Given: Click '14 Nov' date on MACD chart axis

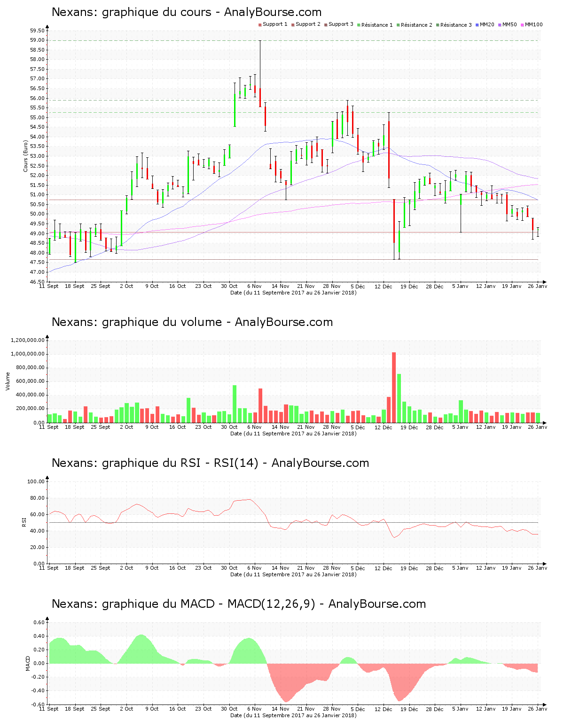Looking at the screenshot, I should (x=280, y=709).
